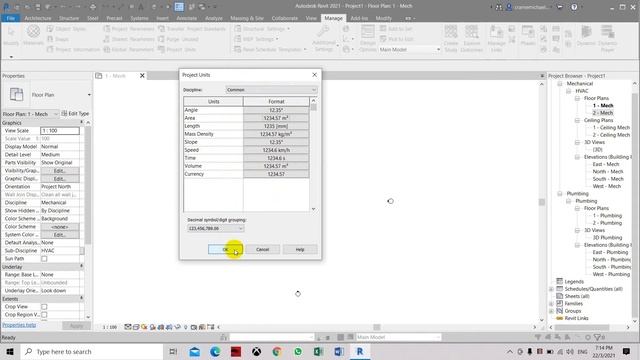Open Project Information in the ribbon

(73, 49)
